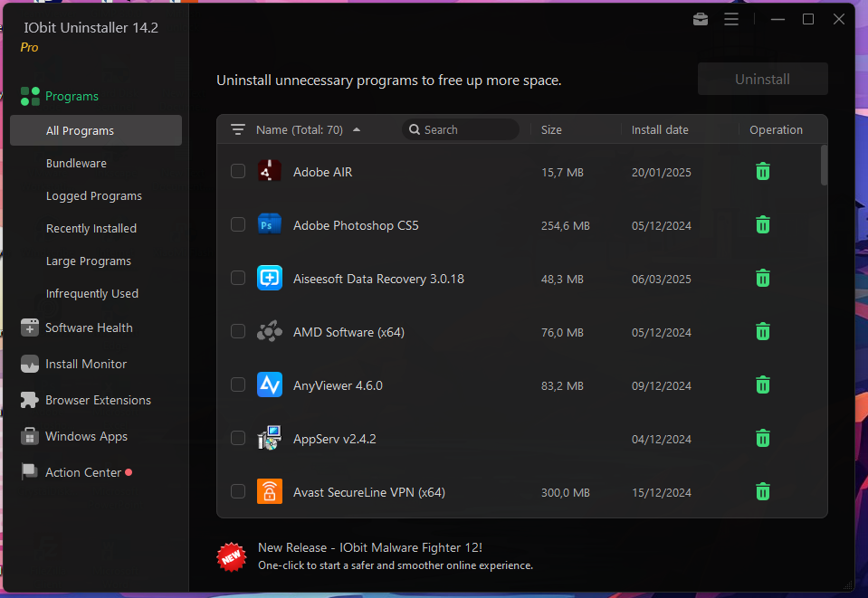
Task: Open the Bundleware list
Action: (76, 164)
